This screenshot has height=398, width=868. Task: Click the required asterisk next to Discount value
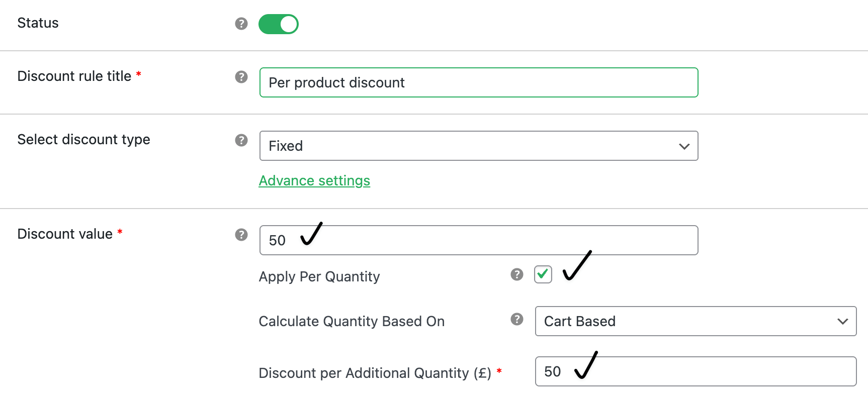(119, 231)
